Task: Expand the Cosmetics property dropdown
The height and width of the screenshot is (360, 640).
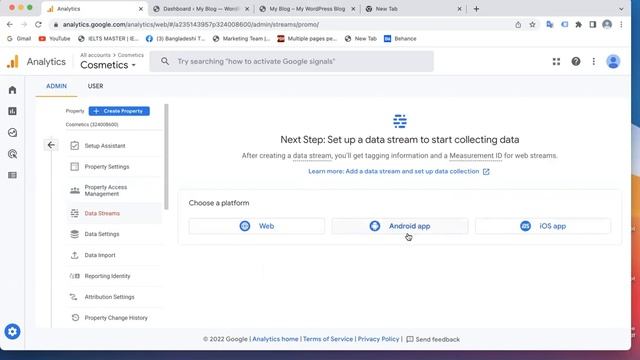Action: tap(108, 65)
